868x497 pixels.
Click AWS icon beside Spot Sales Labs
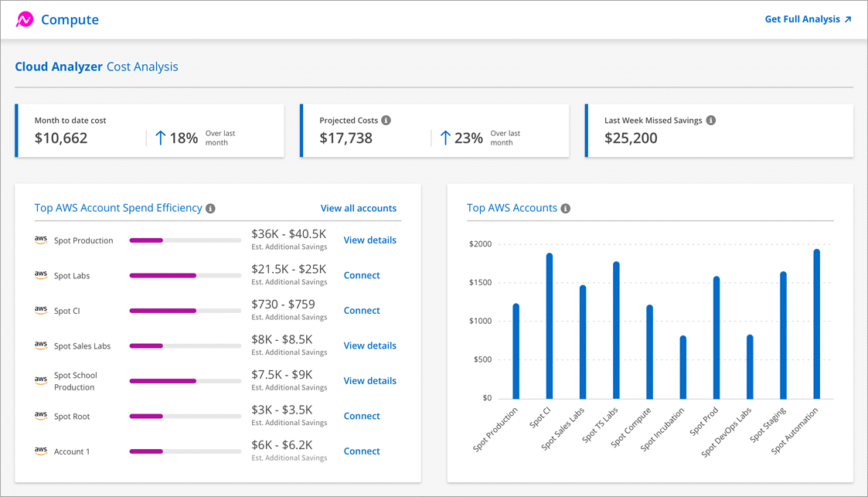41,346
